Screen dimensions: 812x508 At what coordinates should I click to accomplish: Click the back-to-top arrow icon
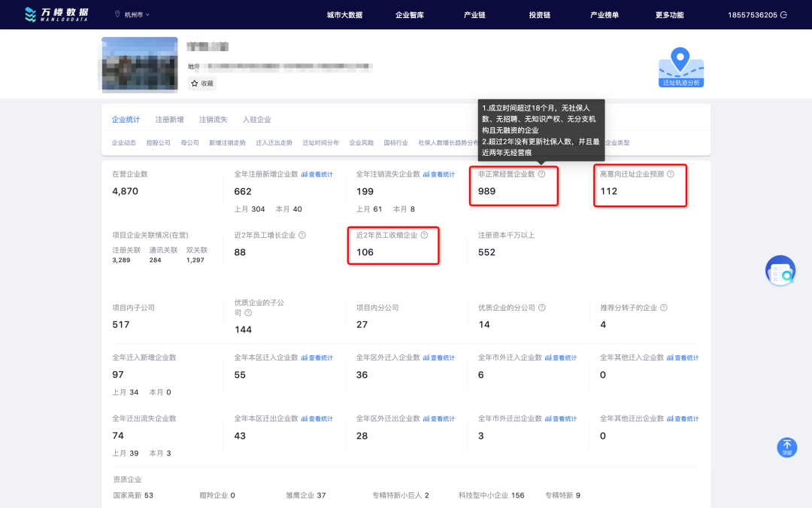tap(786, 447)
